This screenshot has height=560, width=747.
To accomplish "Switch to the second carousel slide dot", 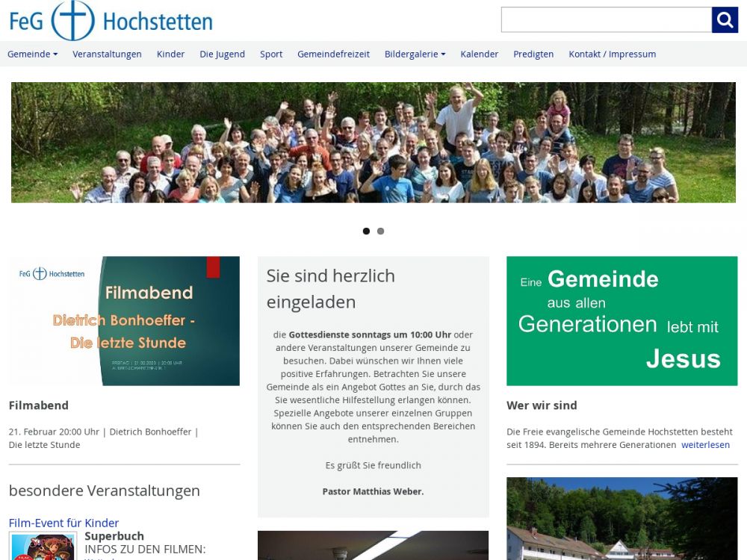I will point(380,231).
